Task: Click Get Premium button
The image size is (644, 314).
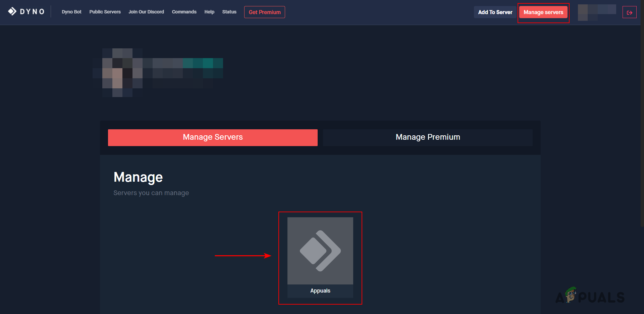Action: pyautogui.click(x=265, y=12)
